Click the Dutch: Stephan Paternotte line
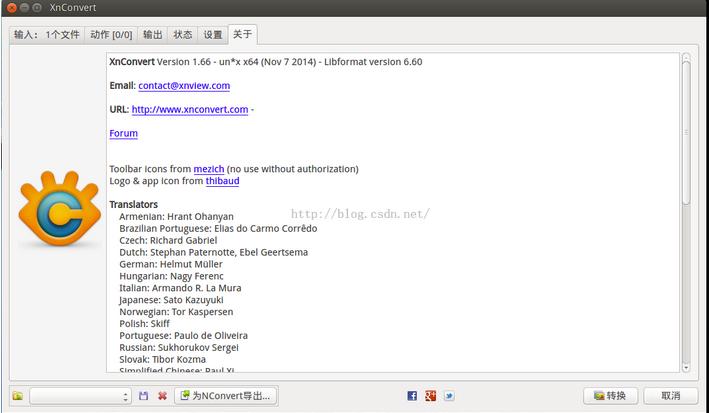Viewport: 709px width, 413px height. coord(213,252)
